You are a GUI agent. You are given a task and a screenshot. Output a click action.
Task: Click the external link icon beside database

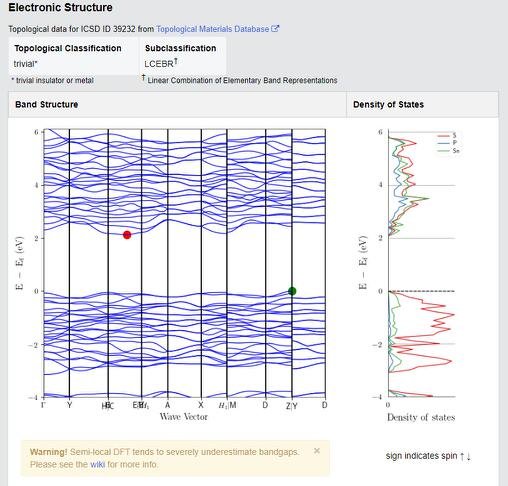coord(275,29)
